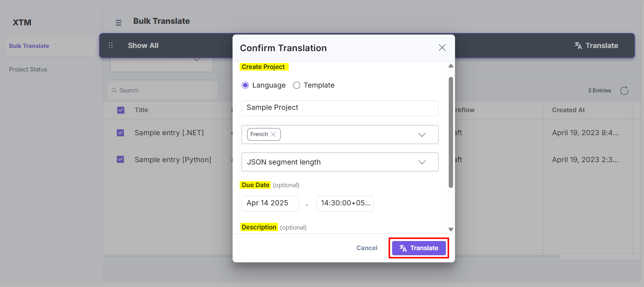
Task: Select the Template radio button
Action: [x=297, y=85]
